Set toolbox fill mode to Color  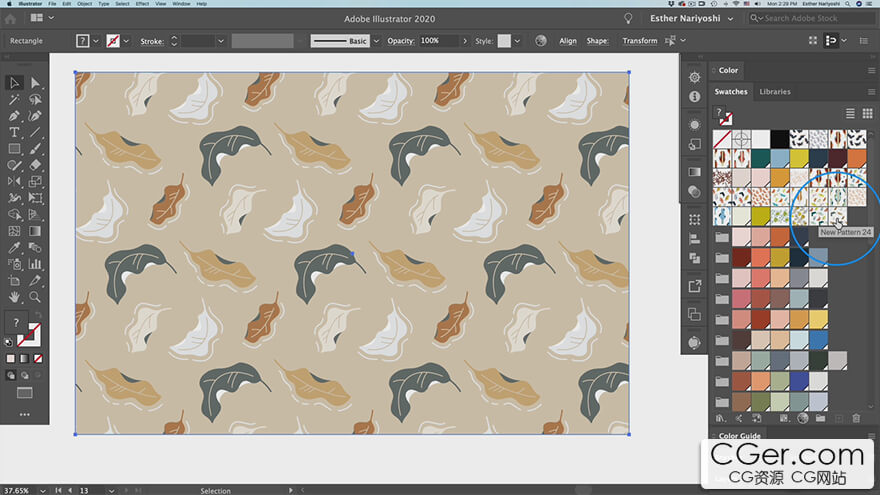click(x=11, y=359)
